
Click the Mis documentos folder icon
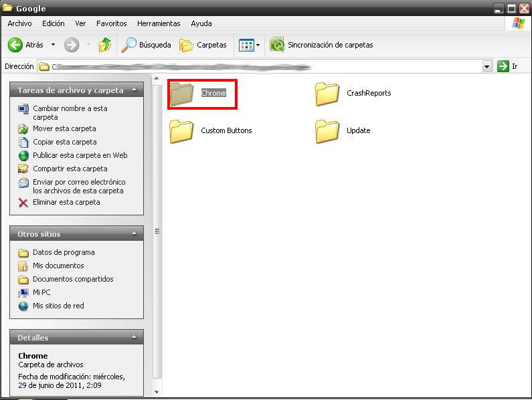(23, 266)
